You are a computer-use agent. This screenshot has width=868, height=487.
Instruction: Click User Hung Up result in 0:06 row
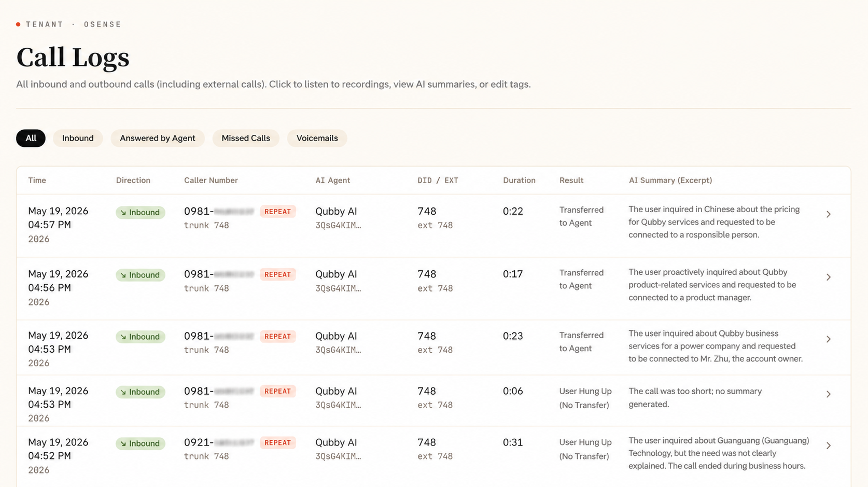click(x=585, y=398)
